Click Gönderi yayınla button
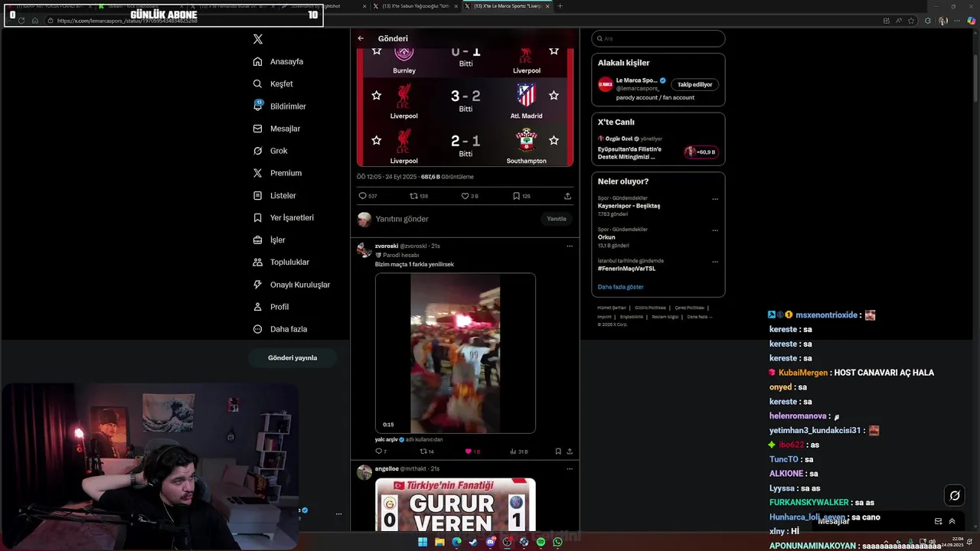The width and height of the screenshot is (980, 551). tap(292, 358)
